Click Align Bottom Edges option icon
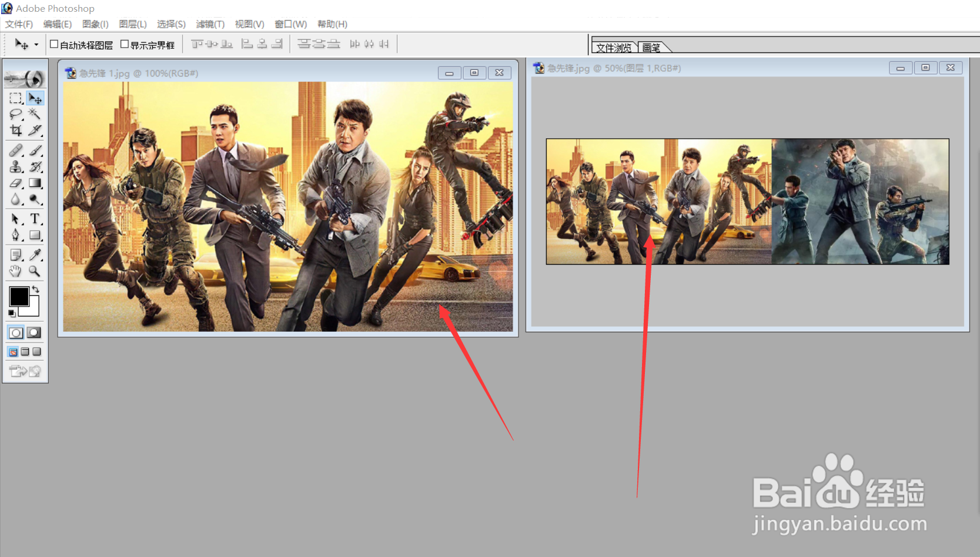980x557 pixels. click(x=226, y=44)
